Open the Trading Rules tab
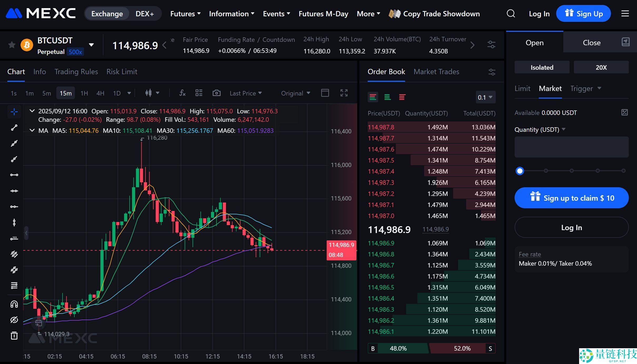637x364 pixels. (x=76, y=72)
